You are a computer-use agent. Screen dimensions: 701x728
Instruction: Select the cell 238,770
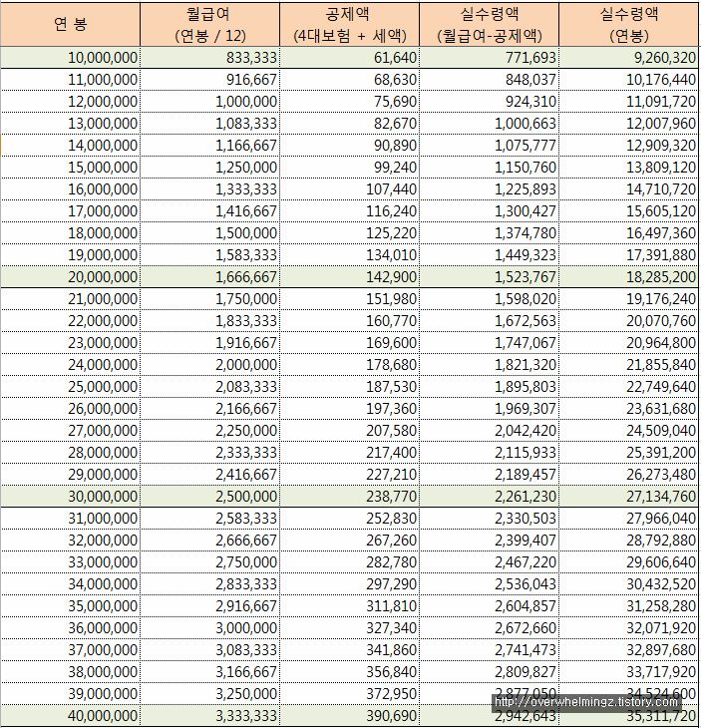(350, 496)
